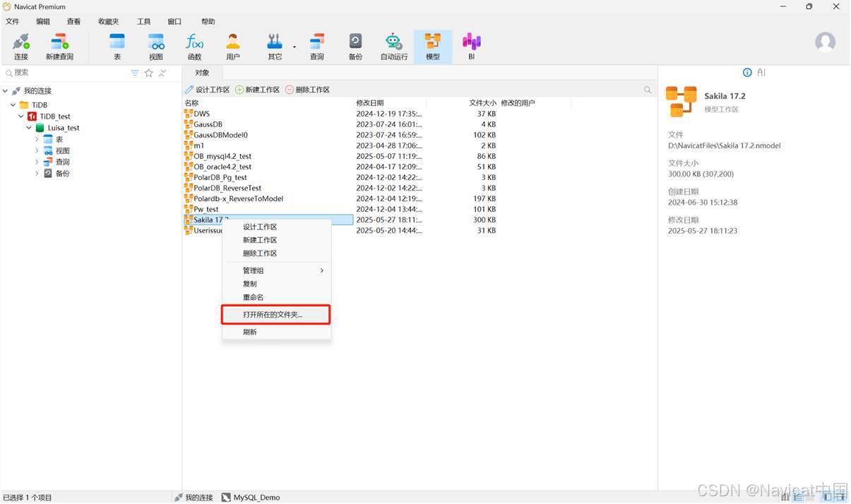Choose 重命名 in context menu
The width and height of the screenshot is (851, 504).
point(276,297)
